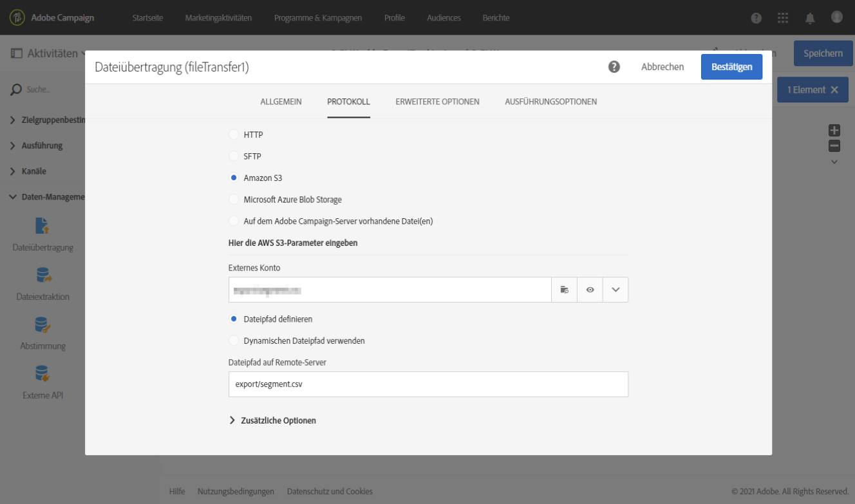The image size is (855, 504).
Task: Open Berichte in the top navigation
Action: 496,18
